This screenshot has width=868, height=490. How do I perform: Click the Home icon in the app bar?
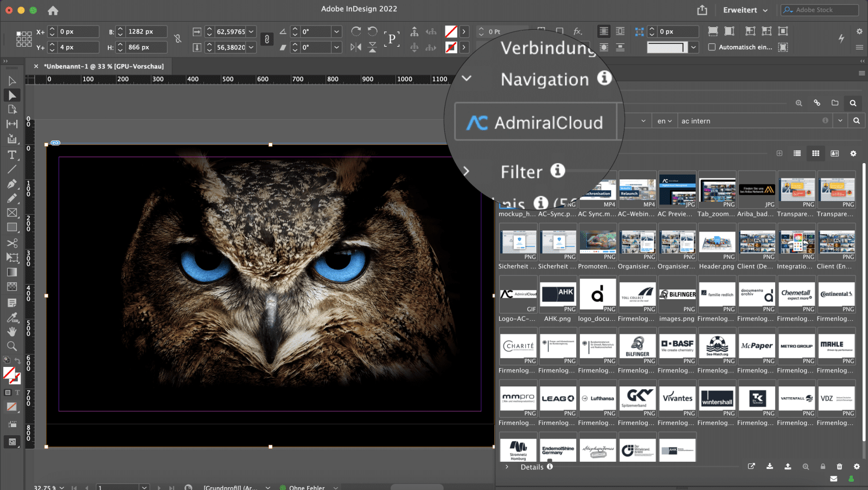53,10
